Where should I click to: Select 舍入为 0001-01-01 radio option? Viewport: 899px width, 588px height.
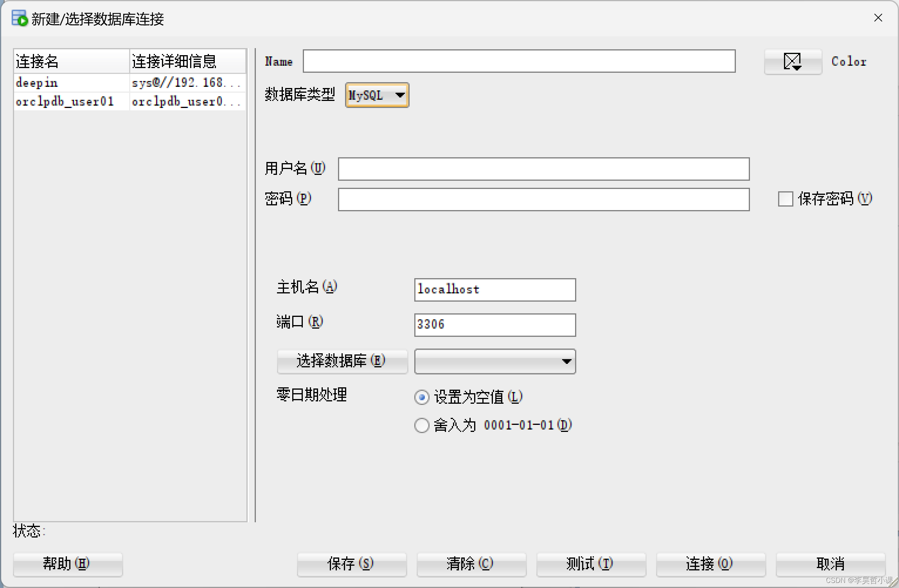point(422,425)
